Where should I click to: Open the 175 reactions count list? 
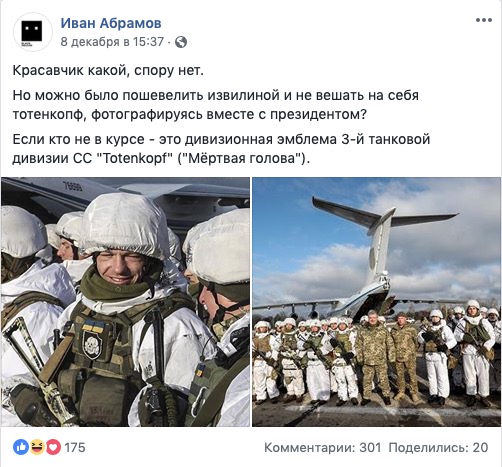click(75, 447)
